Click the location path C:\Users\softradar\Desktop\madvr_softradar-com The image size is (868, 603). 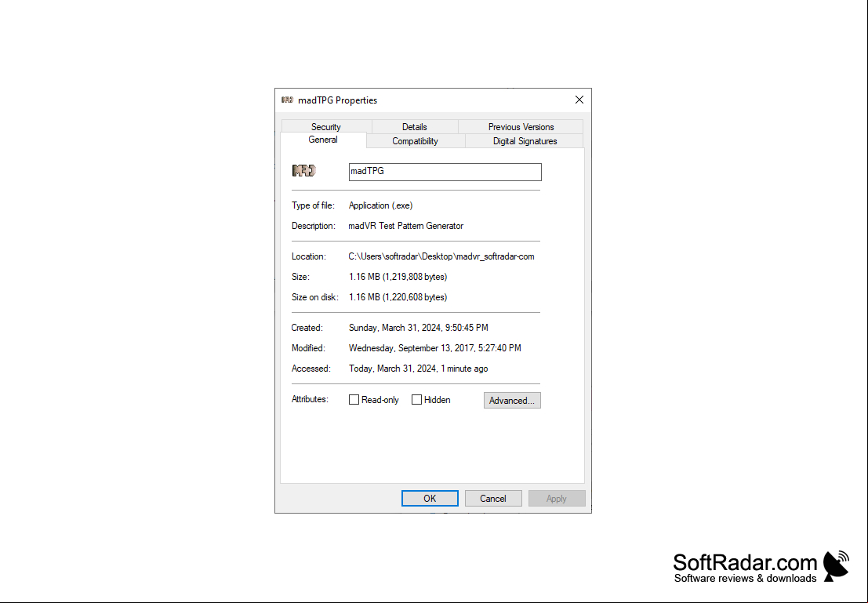pos(441,256)
